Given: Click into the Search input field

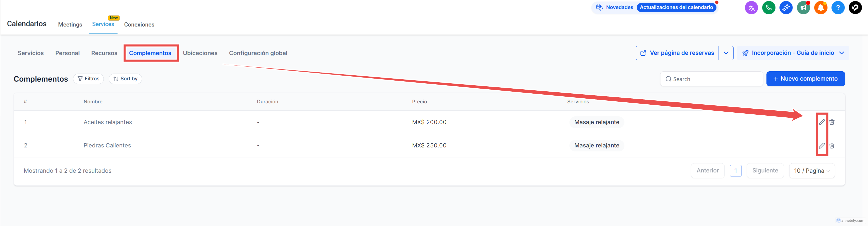Looking at the screenshot, I should coord(714,79).
